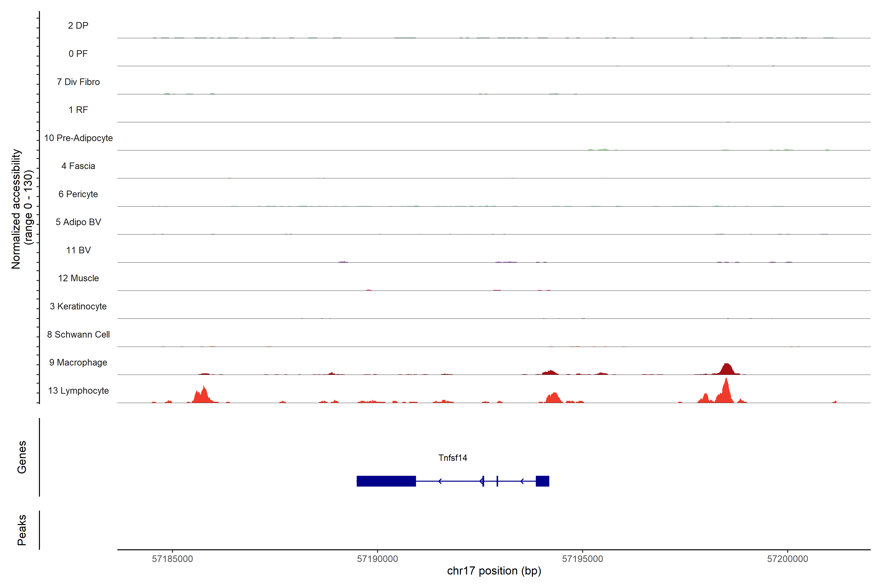This screenshot has height=588, width=882.
Task: Select the 10 Pre-Adipocyte track label
Action: pos(78,138)
